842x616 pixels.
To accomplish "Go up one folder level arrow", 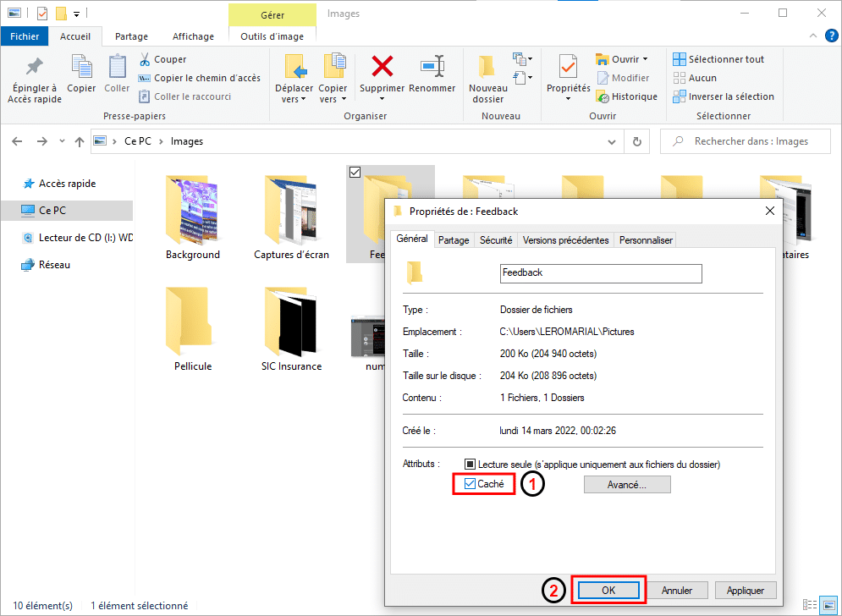I will [x=80, y=141].
